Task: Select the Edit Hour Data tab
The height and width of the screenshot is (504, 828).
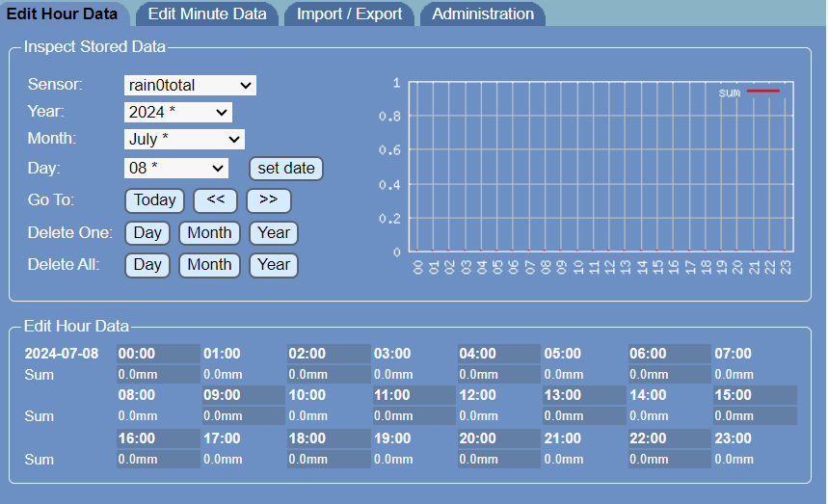Action: click(x=63, y=13)
